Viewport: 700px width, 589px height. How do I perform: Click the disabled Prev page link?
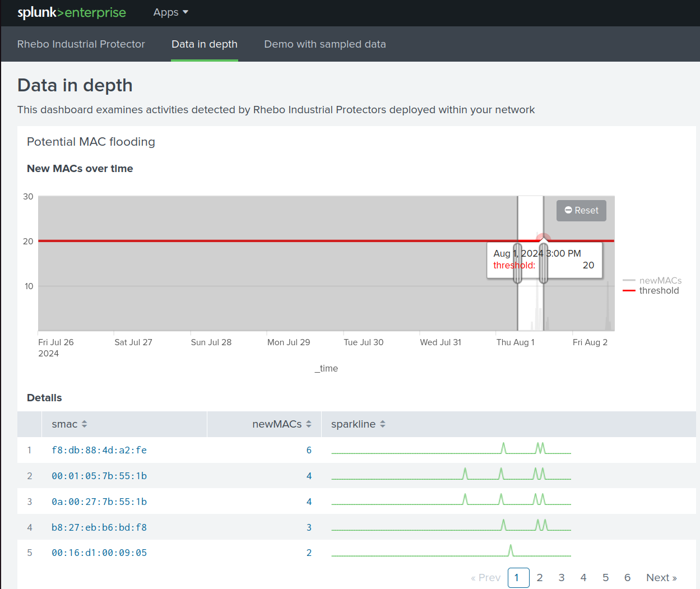[485, 578]
